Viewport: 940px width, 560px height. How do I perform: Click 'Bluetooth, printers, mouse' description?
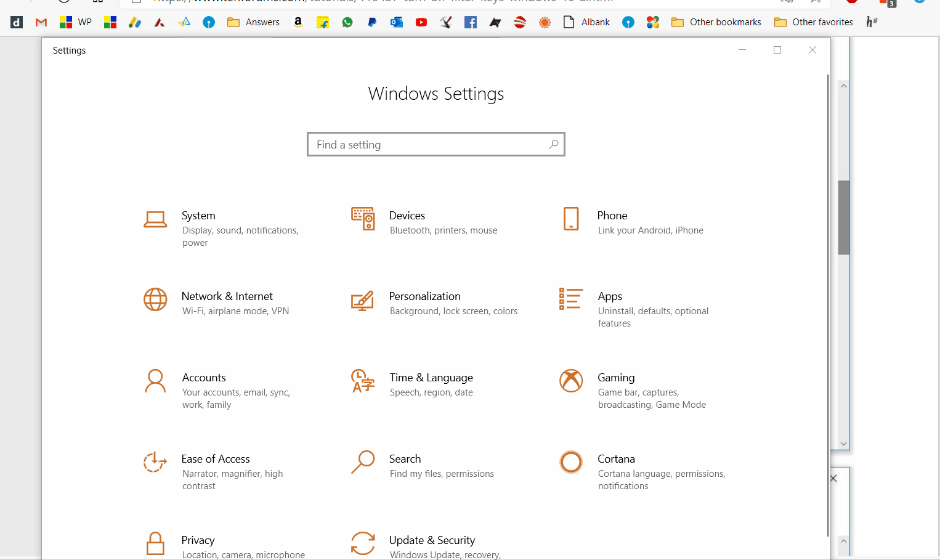(444, 230)
